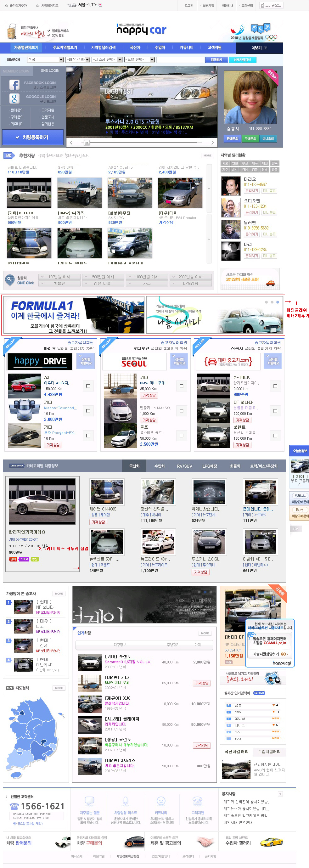
Task: Click the 상세차량검색 button
Action: coord(242,60)
